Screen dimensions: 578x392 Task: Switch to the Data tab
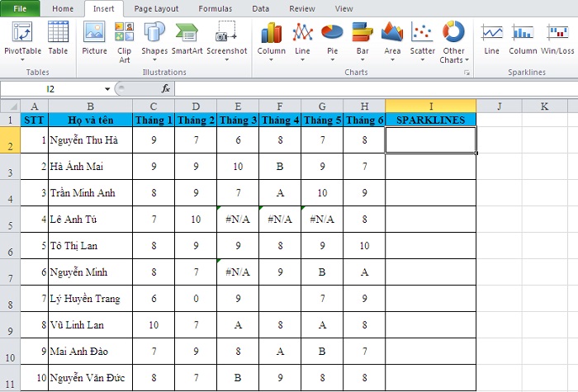coord(261,8)
